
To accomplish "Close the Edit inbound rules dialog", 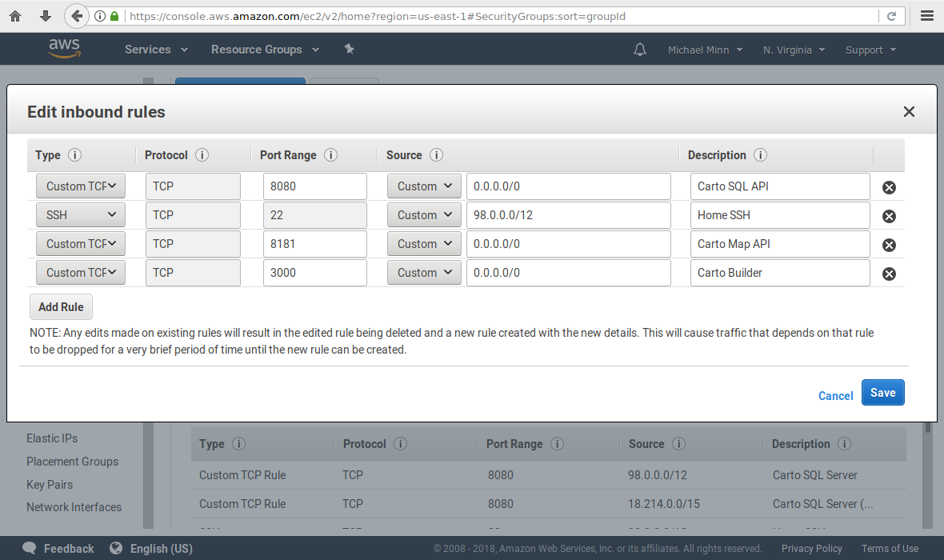I will point(909,112).
